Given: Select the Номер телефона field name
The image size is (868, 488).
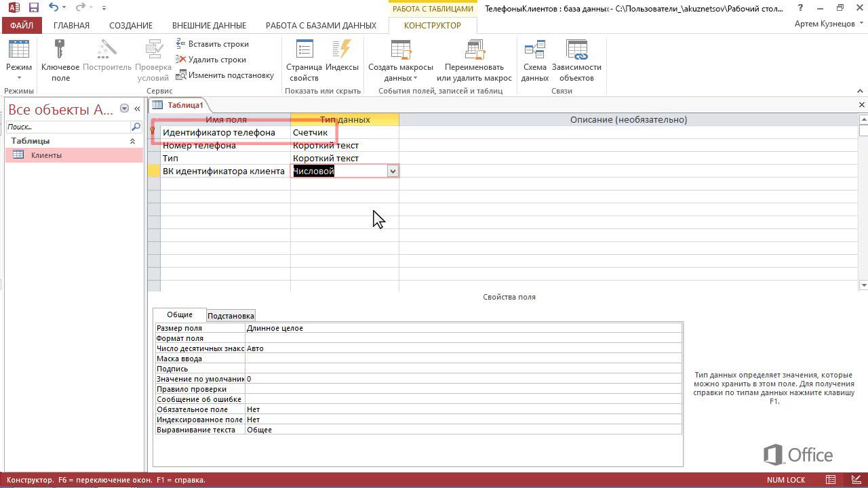Looking at the screenshot, I should point(226,145).
